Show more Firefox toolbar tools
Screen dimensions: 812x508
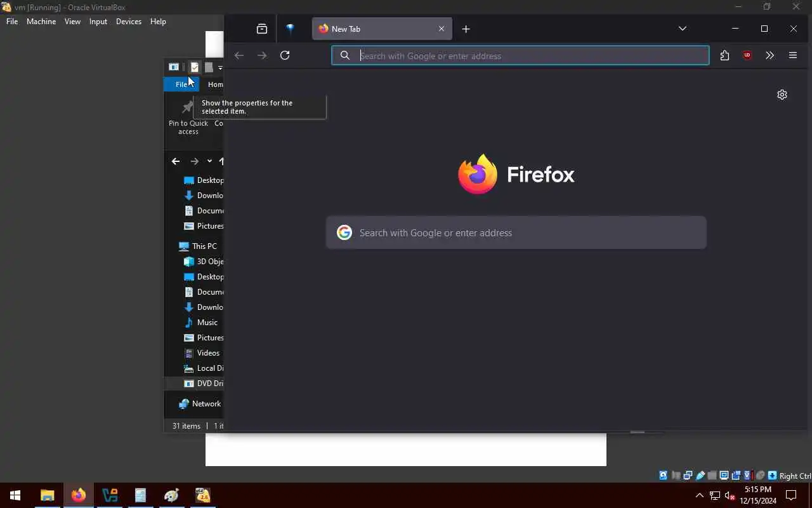[x=770, y=55]
